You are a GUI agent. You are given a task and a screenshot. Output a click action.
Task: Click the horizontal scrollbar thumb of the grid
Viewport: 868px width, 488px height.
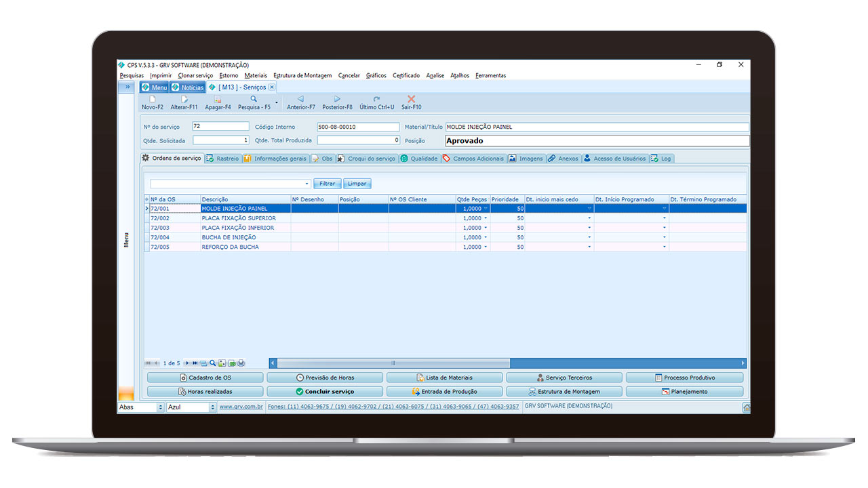[x=393, y=363]
